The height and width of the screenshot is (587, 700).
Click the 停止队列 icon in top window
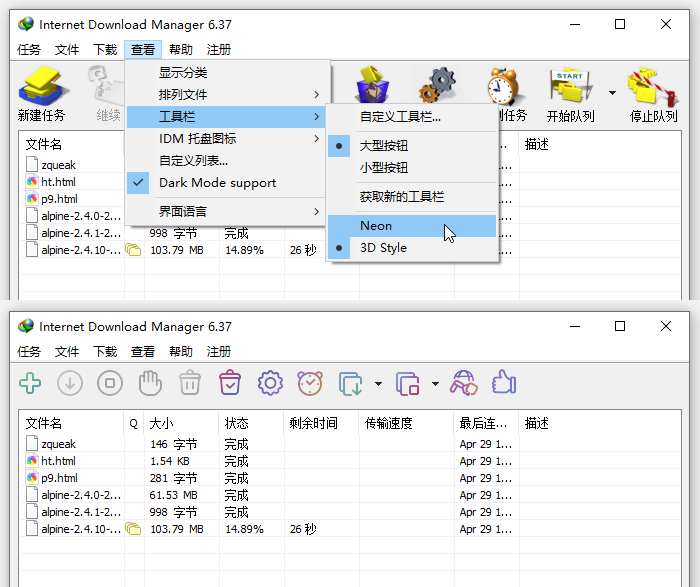[x=653, y=86]
